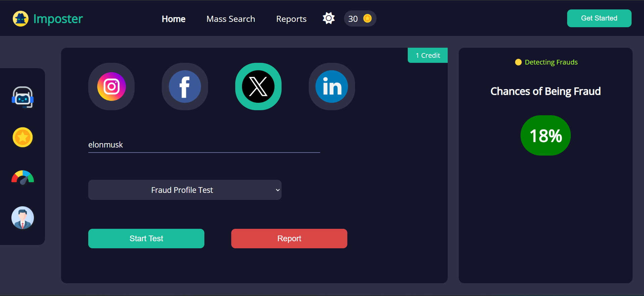Click the 30 credits balance badge
This screenshot has width=644, height=296.
(360, 18)
